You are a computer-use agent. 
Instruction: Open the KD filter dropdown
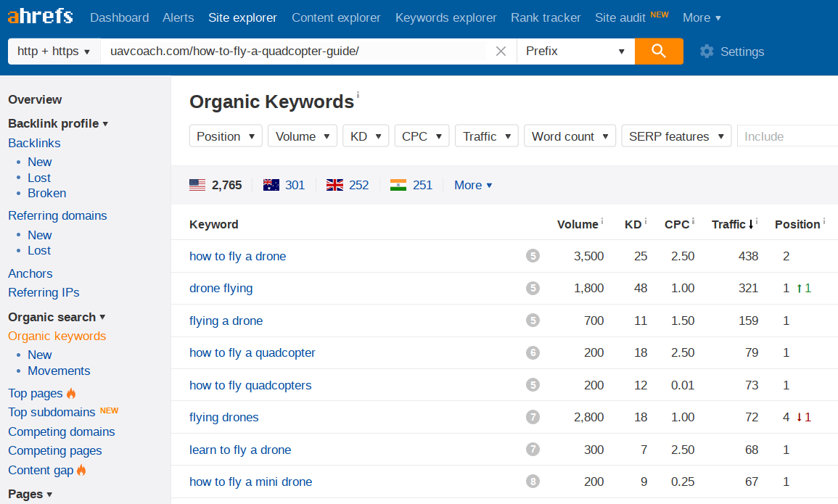(366, 136)
